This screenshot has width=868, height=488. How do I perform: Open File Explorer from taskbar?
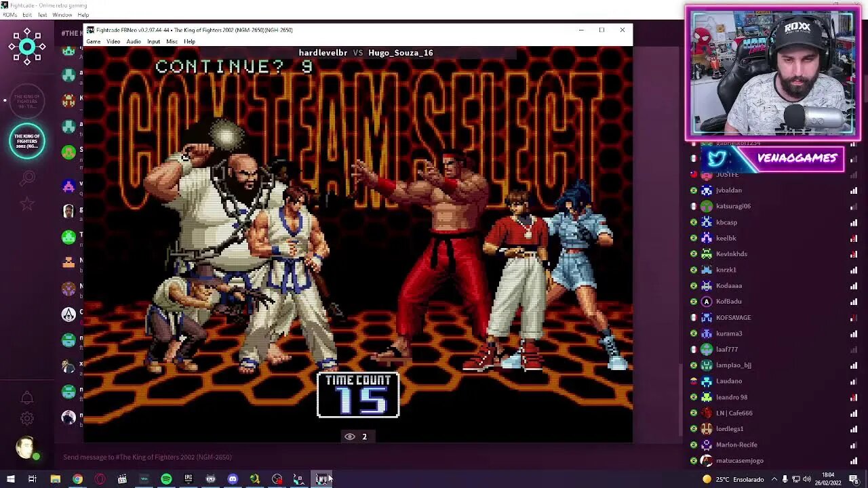point(56,479)
